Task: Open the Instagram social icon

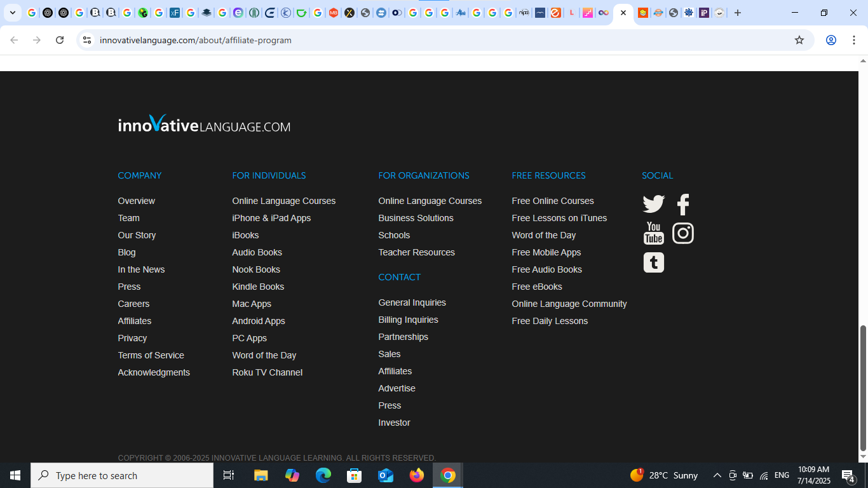Action: pyautogui.click(x=683, y=233)
